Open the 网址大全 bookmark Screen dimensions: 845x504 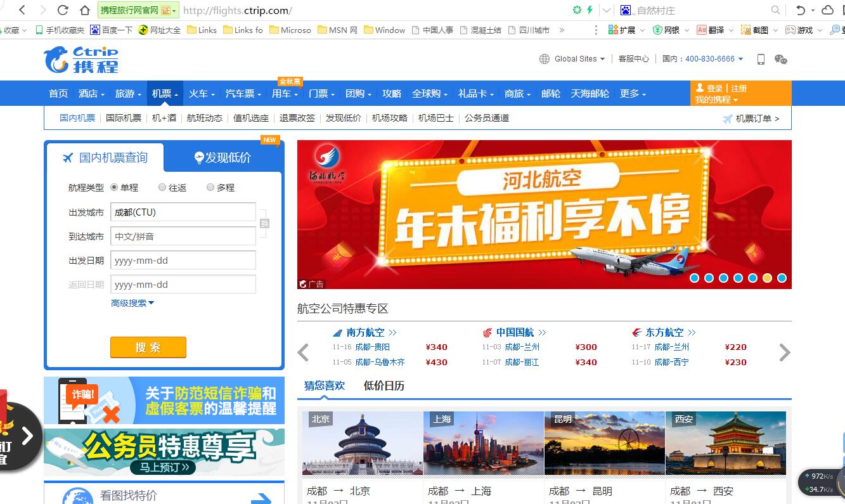(x=160, y=30)
